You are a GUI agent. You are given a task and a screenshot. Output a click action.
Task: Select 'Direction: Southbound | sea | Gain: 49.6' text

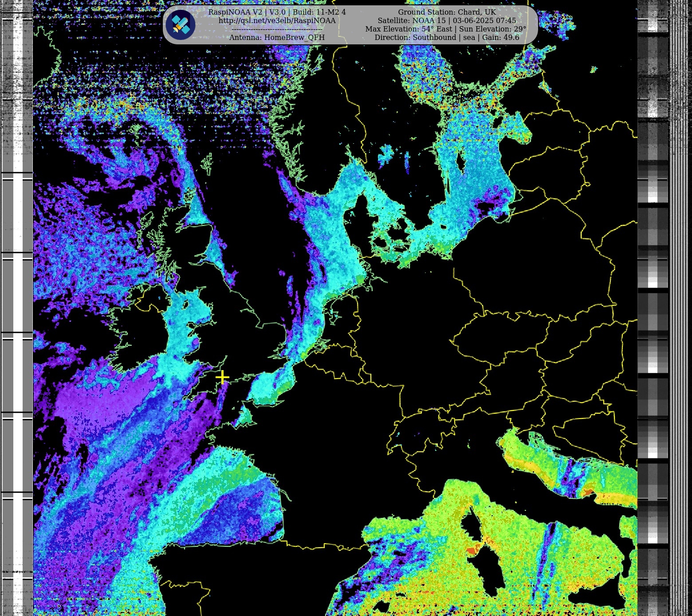[447, 37]
